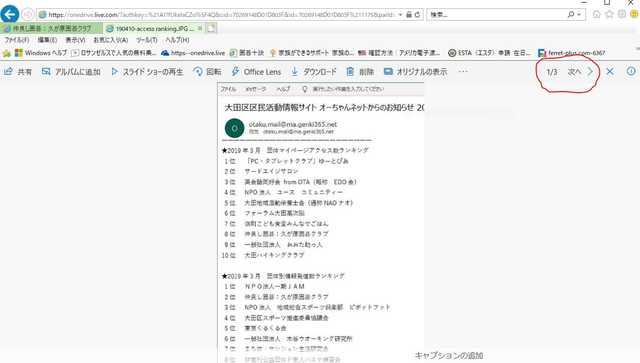This screenshot has width=640, height=363.
Task: Click ダウンロード to download the image
Action: (x=313, y=72)
